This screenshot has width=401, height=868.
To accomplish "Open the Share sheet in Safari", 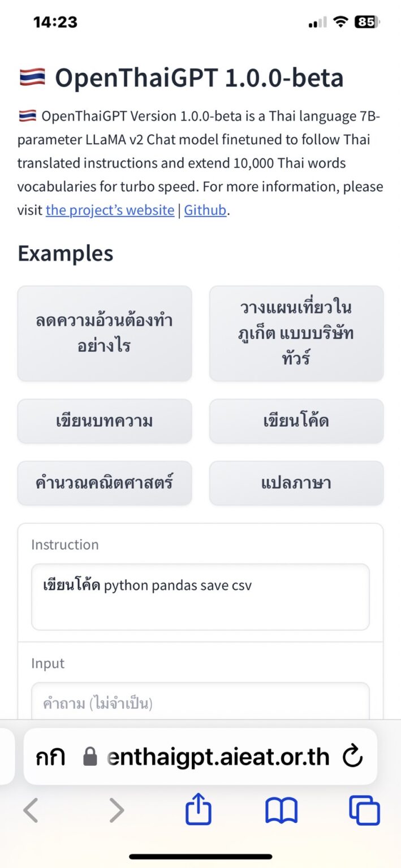I will point(199,809).
